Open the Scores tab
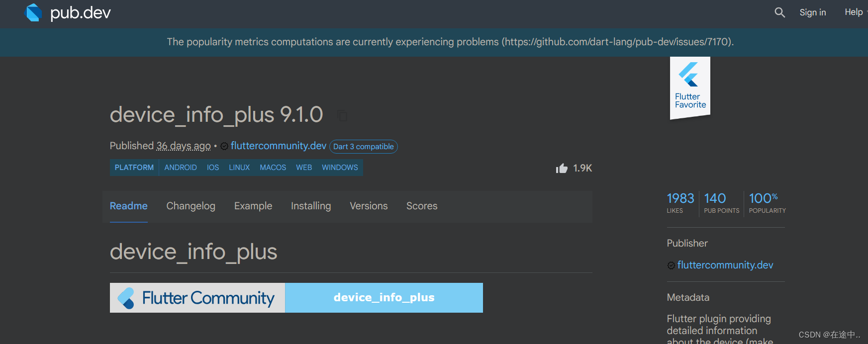 422,206
